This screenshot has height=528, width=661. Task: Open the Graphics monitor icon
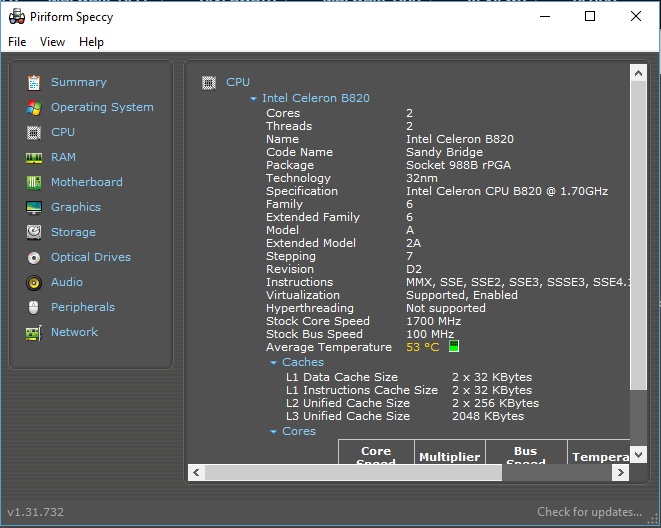click(34, 208)
